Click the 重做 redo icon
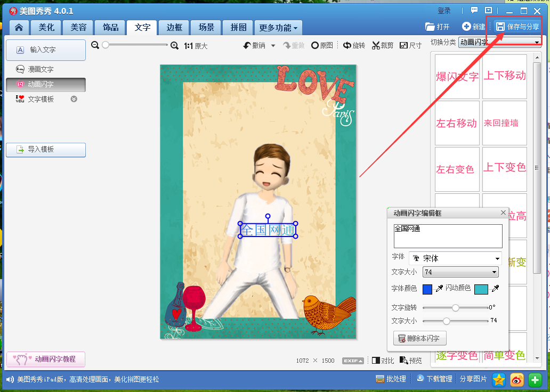This screenshot has height=392, width=550. coord(287,46)
